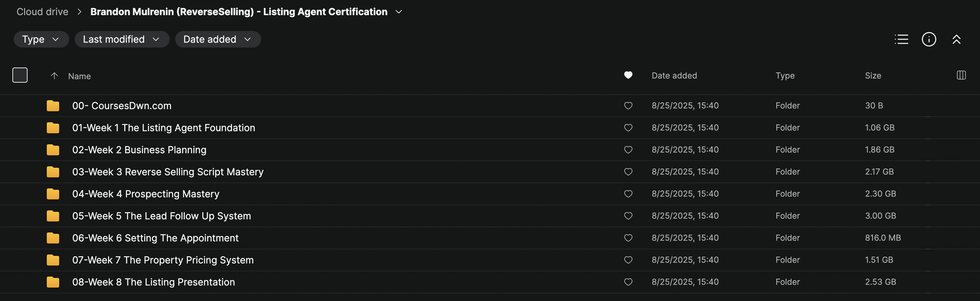The height and width of the screenshot is (301, 980).
Task: Sort by the Size column header
Action: click(873, 76)
